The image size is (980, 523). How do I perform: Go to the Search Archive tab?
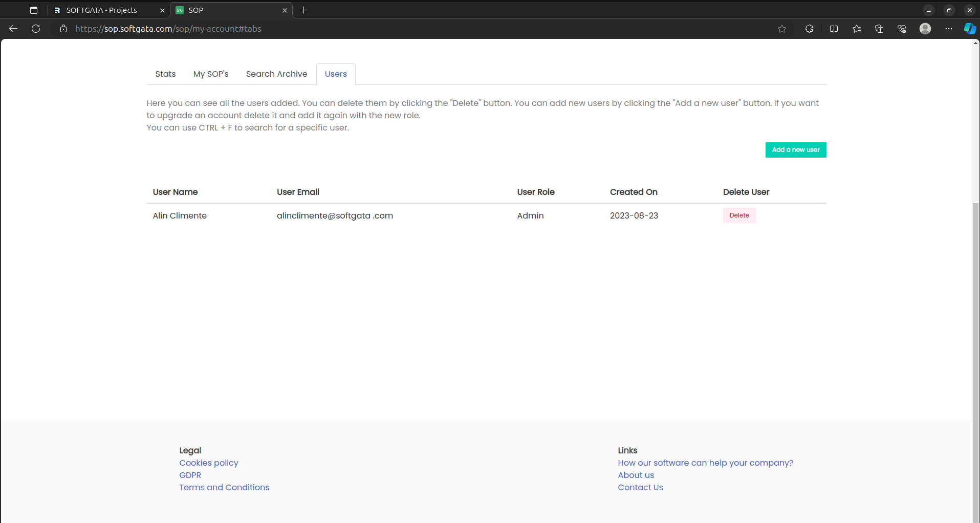[276, 74]
